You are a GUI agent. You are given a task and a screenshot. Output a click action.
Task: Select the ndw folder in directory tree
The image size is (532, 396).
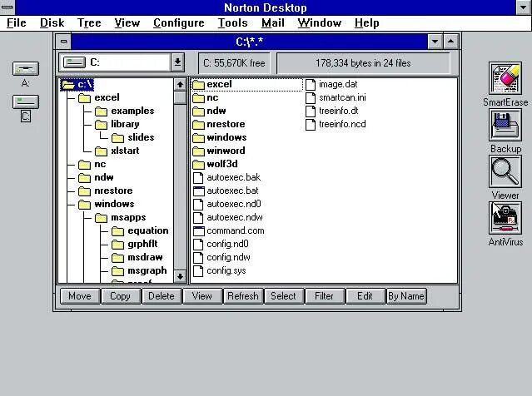coord(104,178)
